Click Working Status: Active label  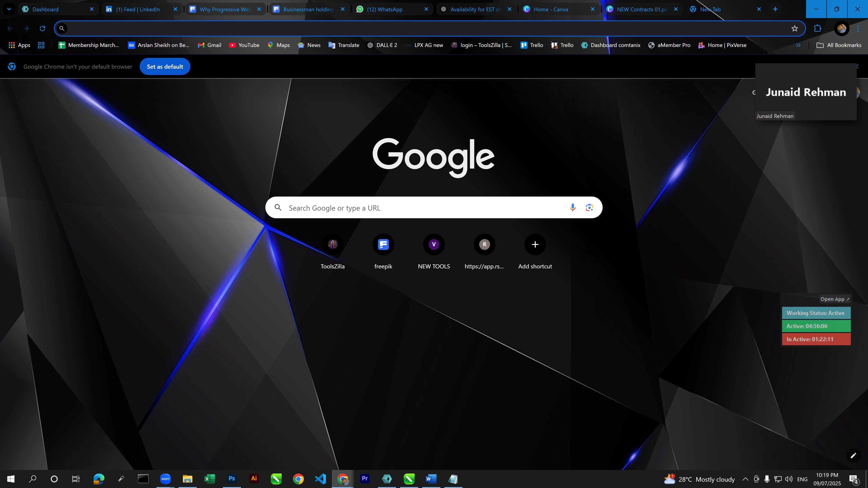coord(816,313)
